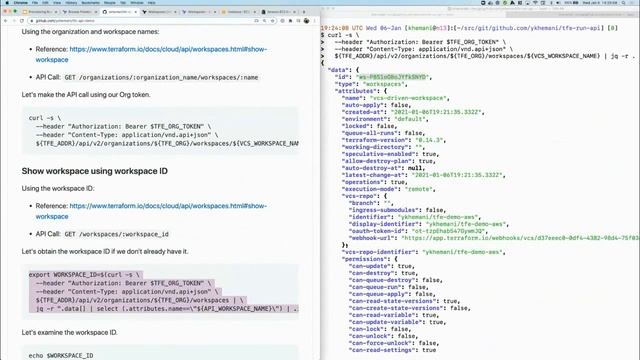
Task: Click the Chrome back arrow
Action: click(6, 21)
